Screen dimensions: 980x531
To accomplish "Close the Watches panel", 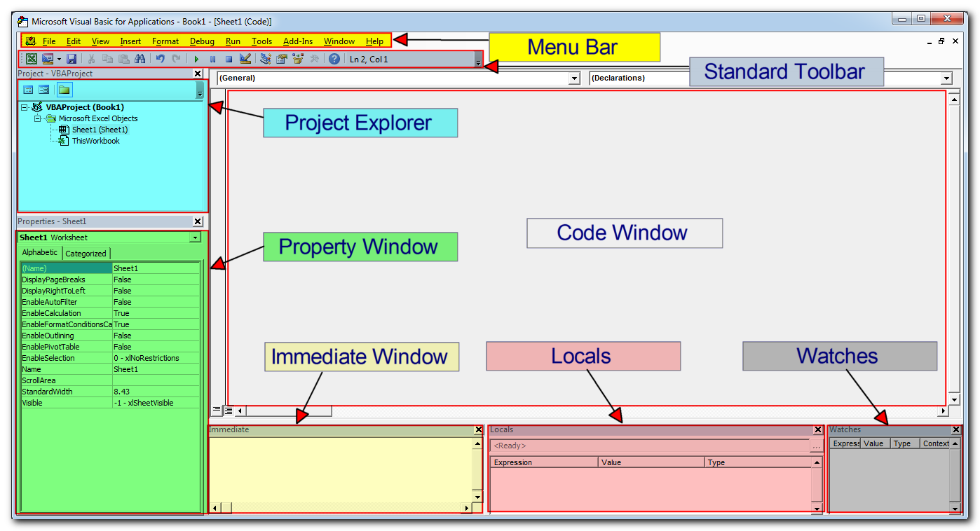I will [x=956, y=429].
